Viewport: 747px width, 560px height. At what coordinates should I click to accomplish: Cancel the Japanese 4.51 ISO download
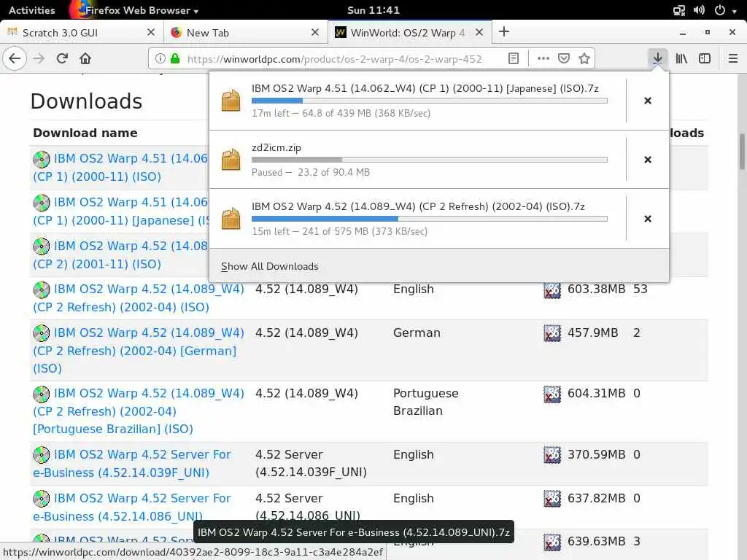648,101
